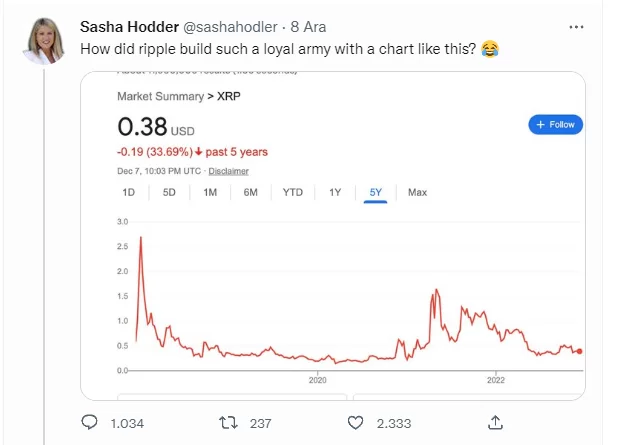Select the 1M chart range
Image resolution: width=618 pixels, height=445 pixels.
[x=210, y=192]
